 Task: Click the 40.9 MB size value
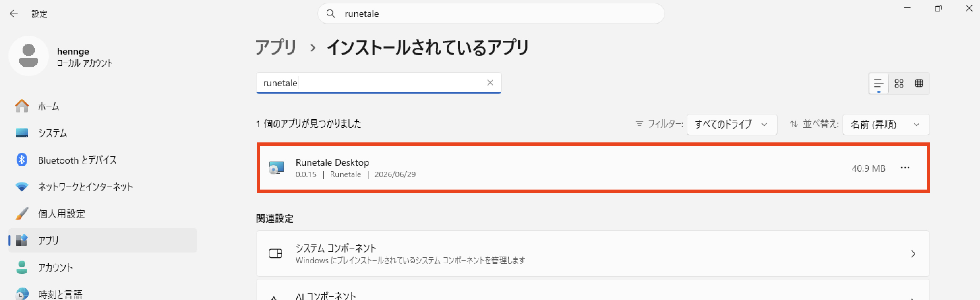(868, 168)
